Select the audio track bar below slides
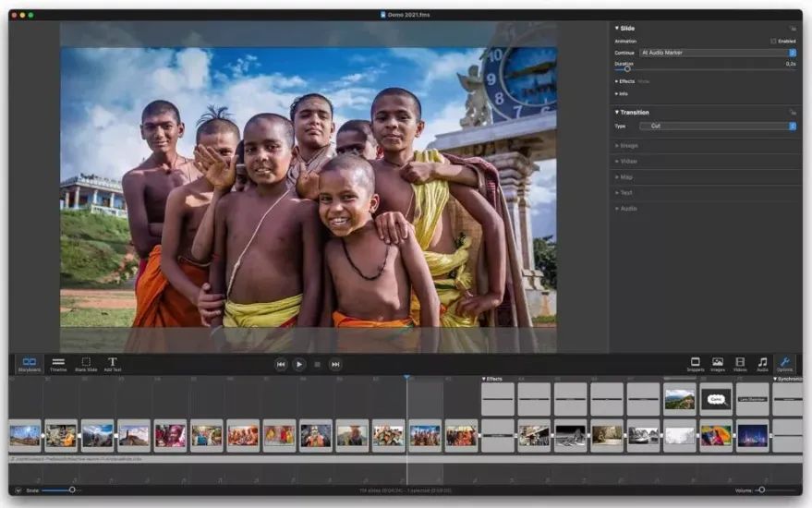 [406, 459]
